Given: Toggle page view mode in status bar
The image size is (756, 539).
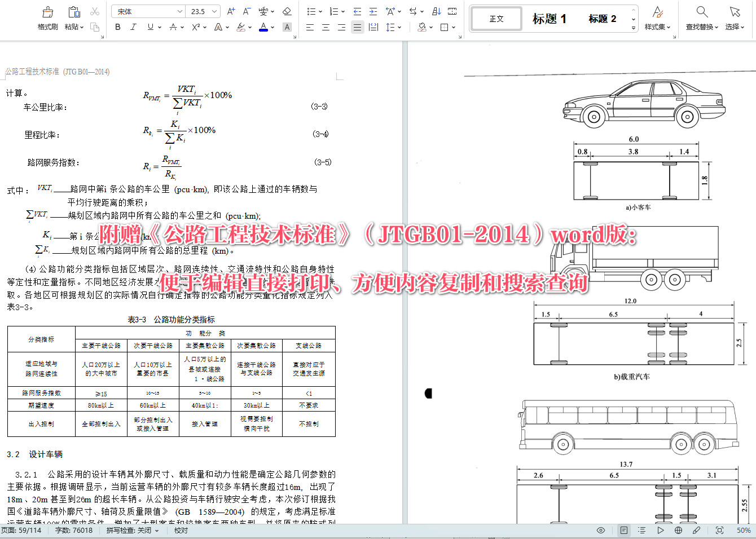Looking at the screenshot, I should (623, 531).
